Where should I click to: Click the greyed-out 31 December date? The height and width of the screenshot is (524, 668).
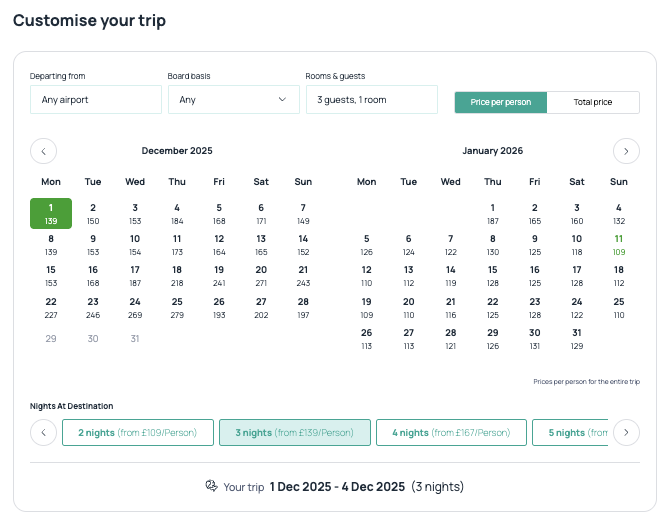coord(135,339)
